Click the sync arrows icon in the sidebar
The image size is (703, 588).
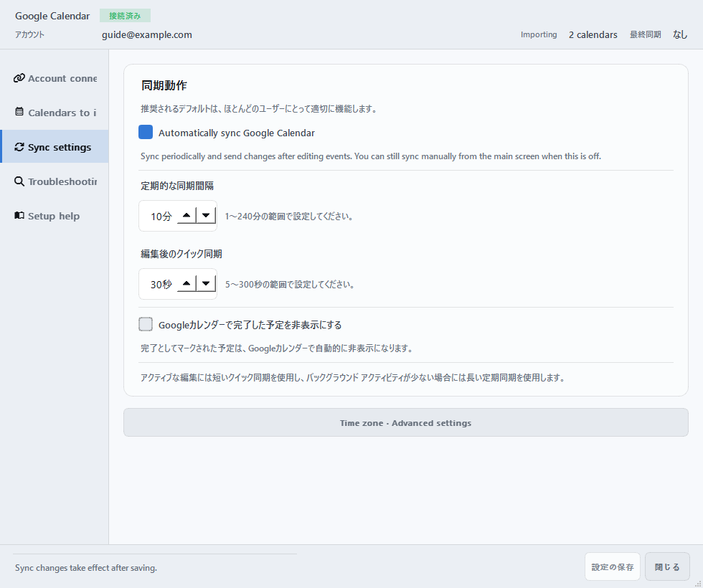tap(19, 146)
